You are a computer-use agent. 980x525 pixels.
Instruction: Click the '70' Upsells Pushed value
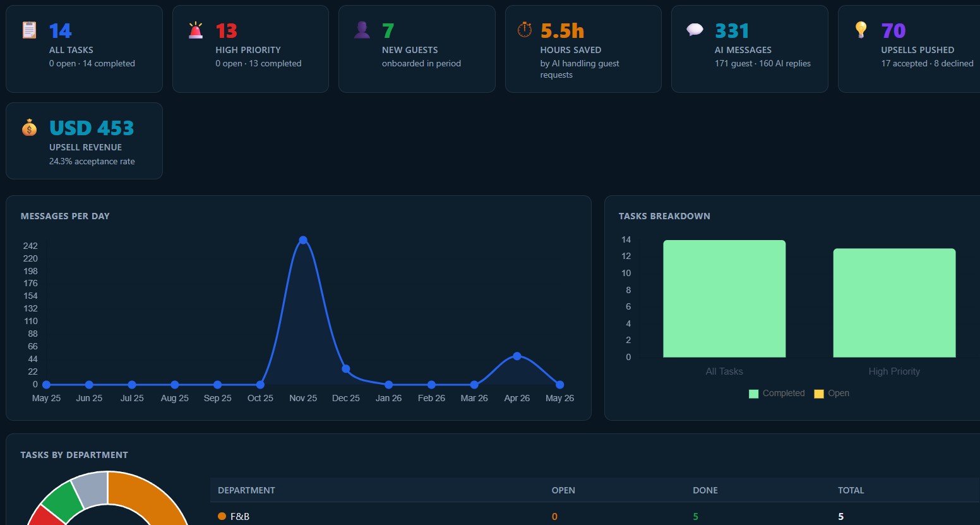click(x=893, y=31)
